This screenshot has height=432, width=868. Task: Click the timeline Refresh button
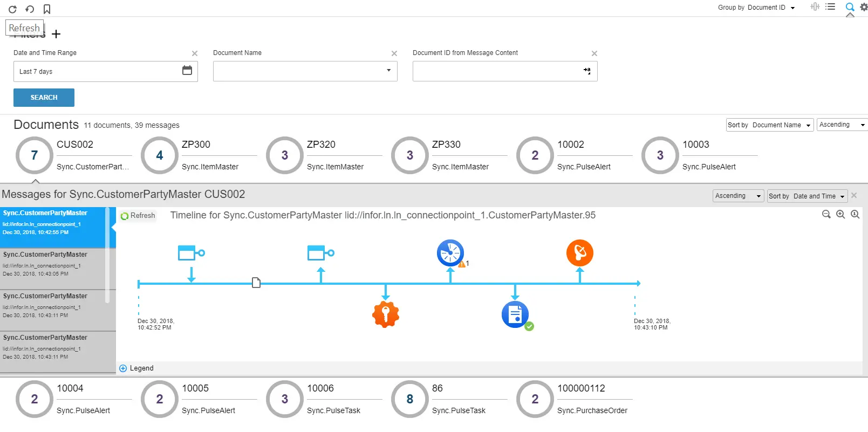pos(138,216)
